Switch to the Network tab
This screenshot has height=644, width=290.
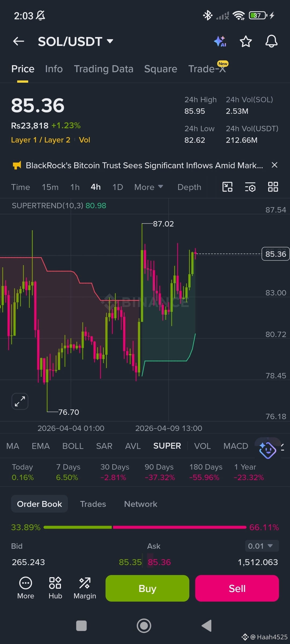(141, 504)
